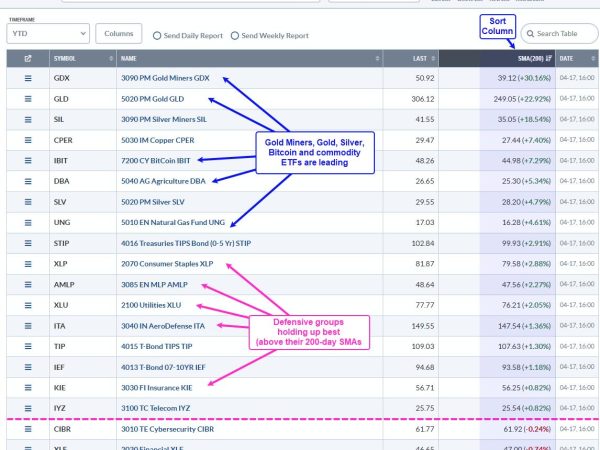Click the open-in-new-window icon in table header

coord(28,59)
